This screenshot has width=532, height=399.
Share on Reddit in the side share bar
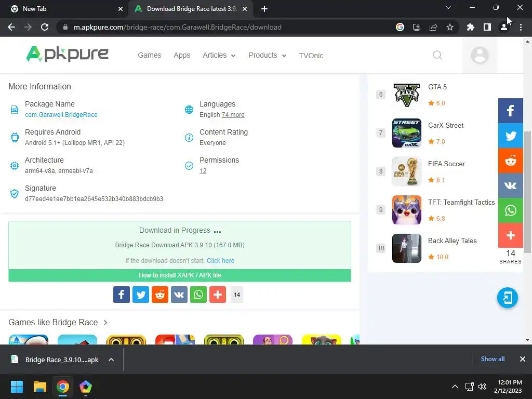pos(510,161)
